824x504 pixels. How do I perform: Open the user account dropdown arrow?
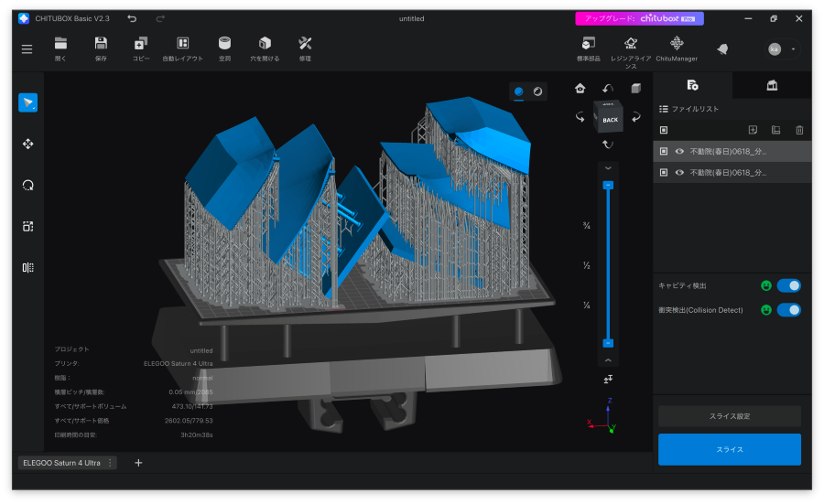pos(793,48)
